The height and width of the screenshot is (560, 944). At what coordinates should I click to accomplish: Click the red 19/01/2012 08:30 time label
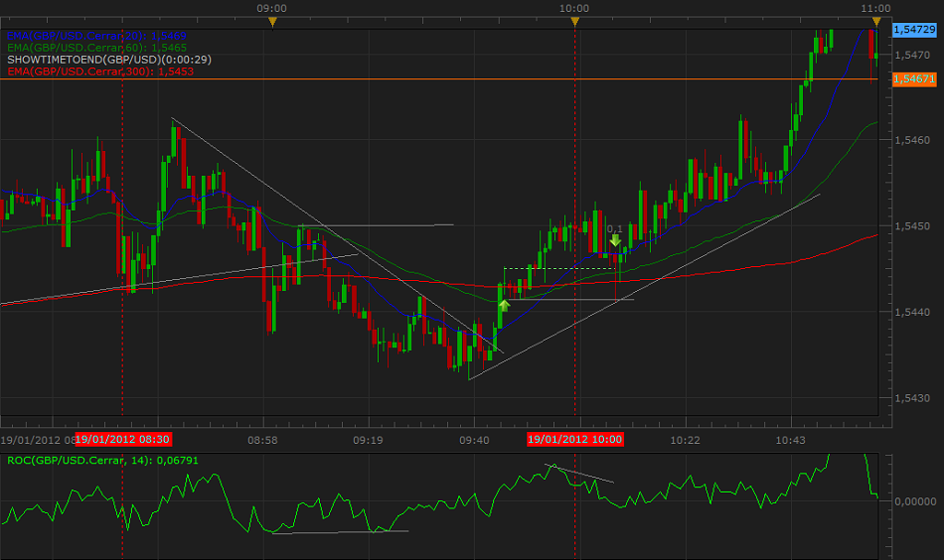(123, 439)
